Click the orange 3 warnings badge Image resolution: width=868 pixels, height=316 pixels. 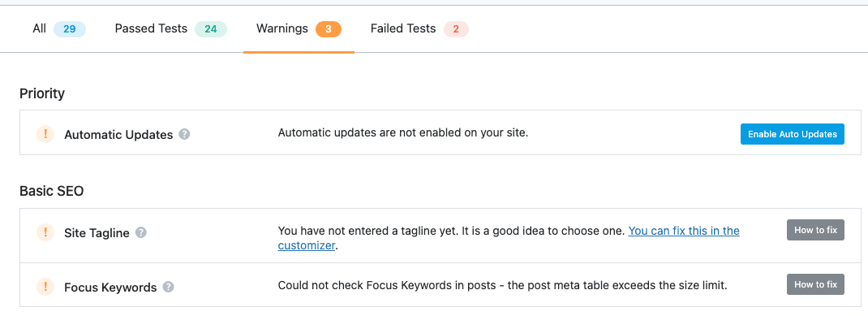point(329,28)
